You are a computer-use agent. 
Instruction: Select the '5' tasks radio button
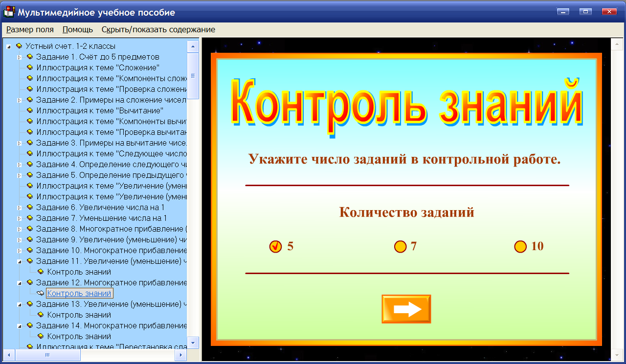coord(276,247)
